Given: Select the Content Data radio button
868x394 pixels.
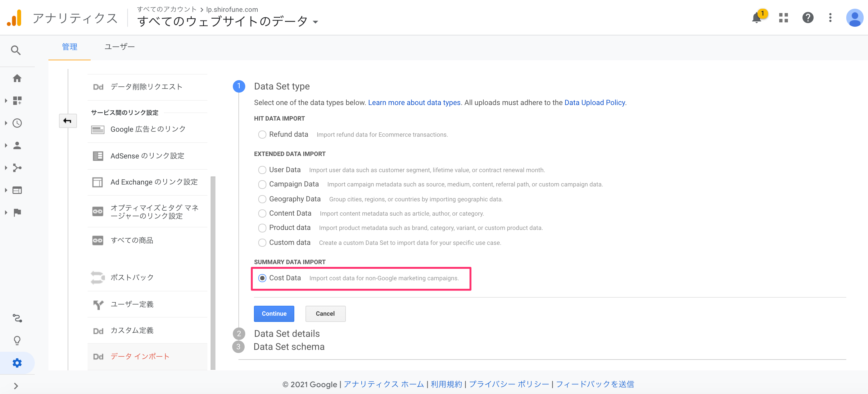Looking at the screenshot, I should point(262,213).
